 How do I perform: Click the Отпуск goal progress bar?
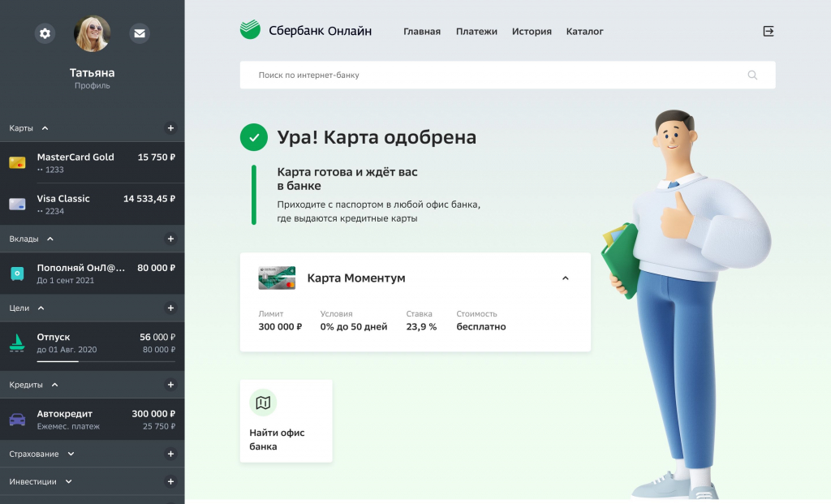pyautogui.click(x=106, y=361)
